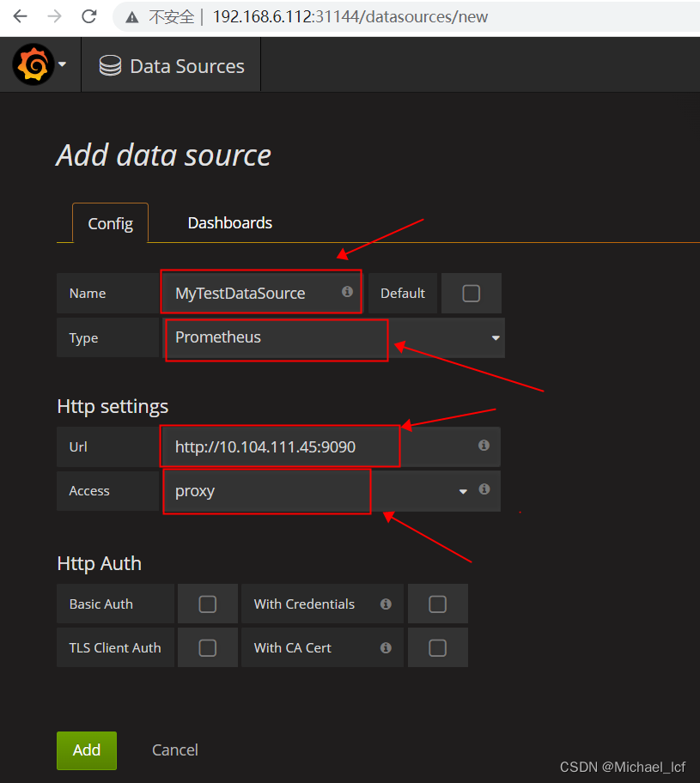Viewport: 700px width, 783px height.
Task: Enable the TLS Client Auth checkbox
Action: tap(207, 647)
